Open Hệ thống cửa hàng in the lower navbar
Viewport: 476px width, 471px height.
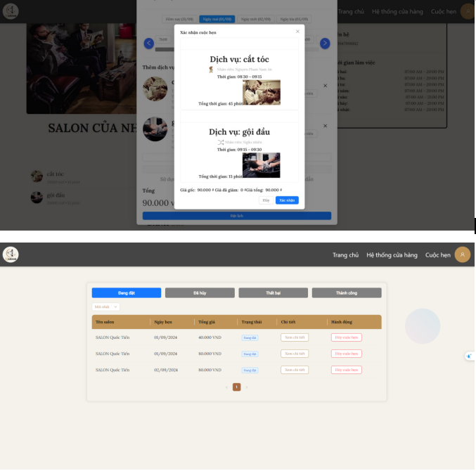coord(392,255)
